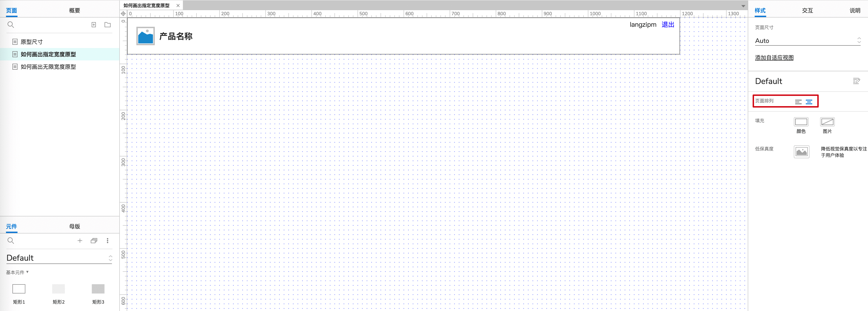The height and width of the screenshot is (311, 868).
Task: Click the stacked windows library icon
Action: pyautogui.click(x=94, y=240)
